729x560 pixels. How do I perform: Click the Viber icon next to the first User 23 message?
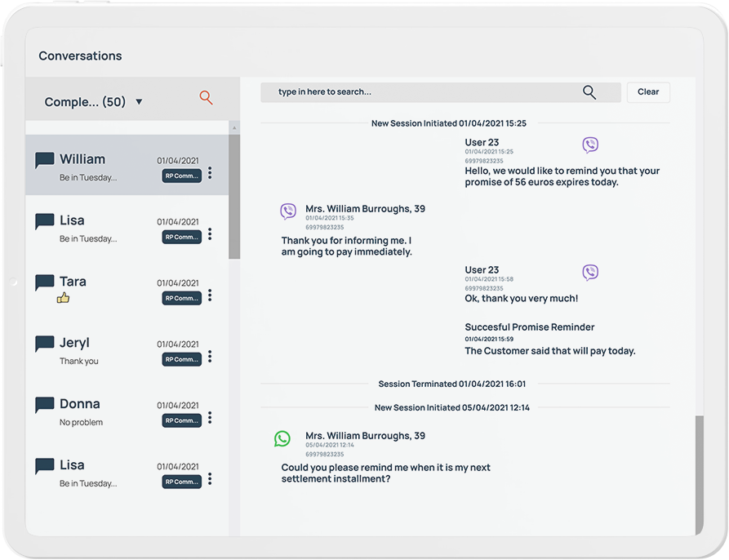pyautogui.click(x=590, y=145)
